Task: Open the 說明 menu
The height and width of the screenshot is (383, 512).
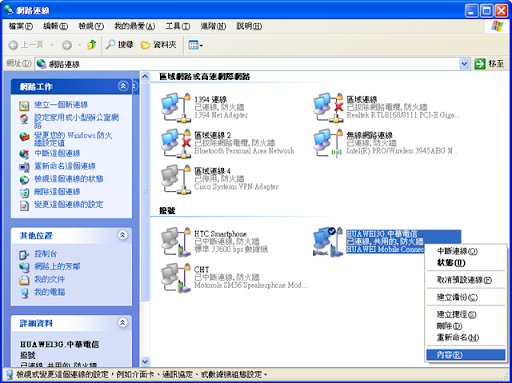Action: coord(249,26)
